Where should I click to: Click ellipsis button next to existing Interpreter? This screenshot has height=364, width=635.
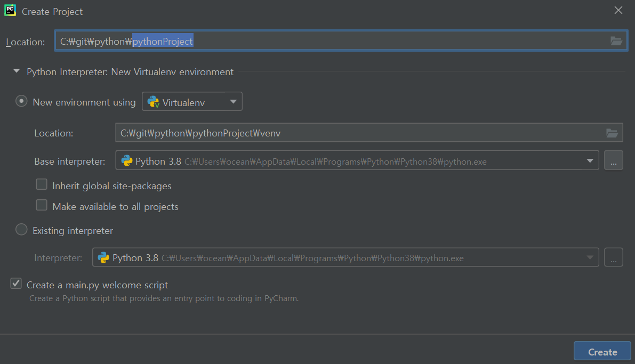point(614,257)
